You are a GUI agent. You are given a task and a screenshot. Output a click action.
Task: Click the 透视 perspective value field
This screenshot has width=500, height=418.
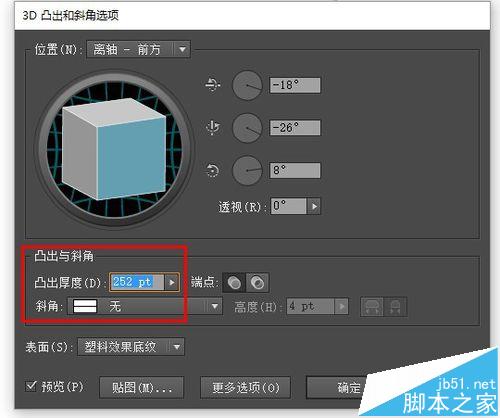pos(288,206)
